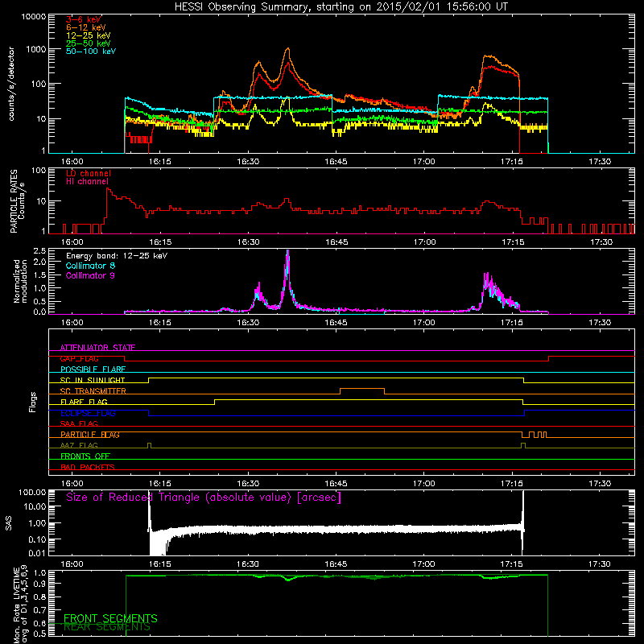The image size is (644, 644).
Task: Click the ATTENUATOR STATE flag label
Action: [97, 348]
